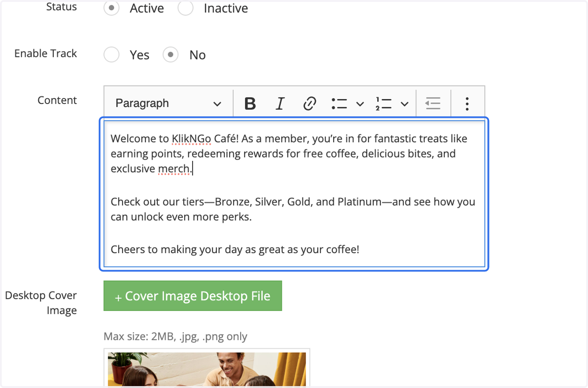Decrease indent with the outdent icon
The width and height of the screenshot is (588, 388).
pyautogui.click(x=433, y=103)
